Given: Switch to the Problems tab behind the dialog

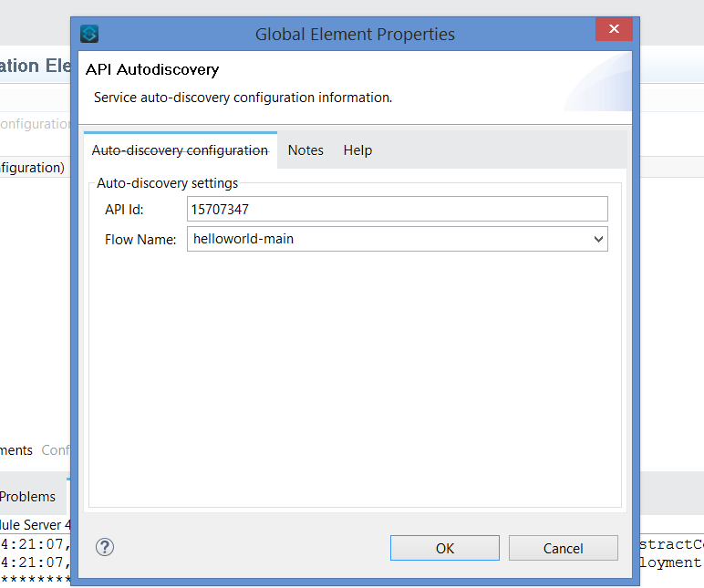Looking at the screenshot, I should click(x=28, y=497).
